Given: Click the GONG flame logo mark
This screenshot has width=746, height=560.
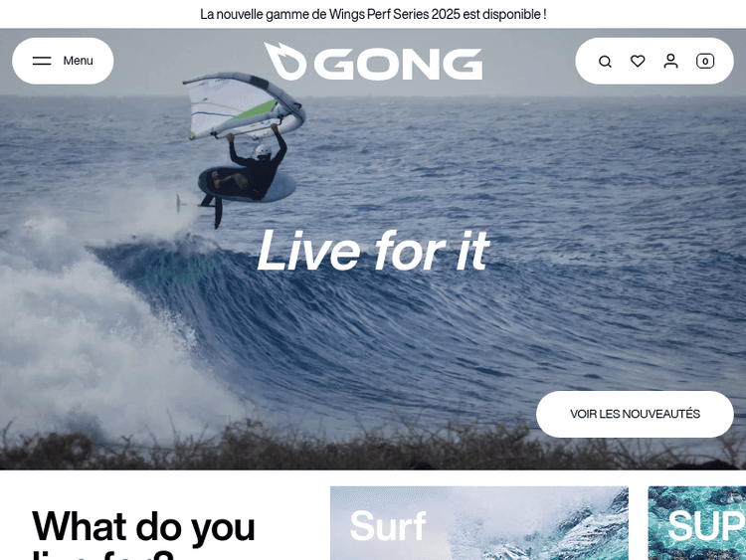Looking at the screenshot, I should 285,61.
